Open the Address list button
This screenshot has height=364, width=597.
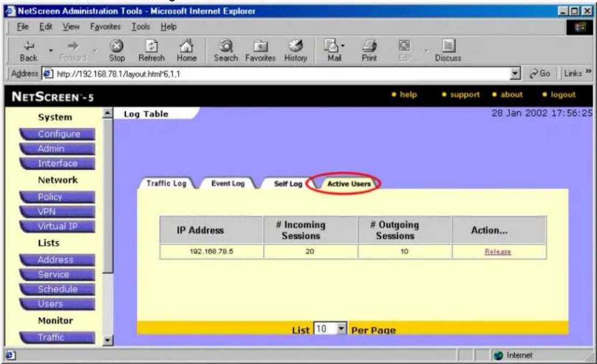(x=57, y=260)
